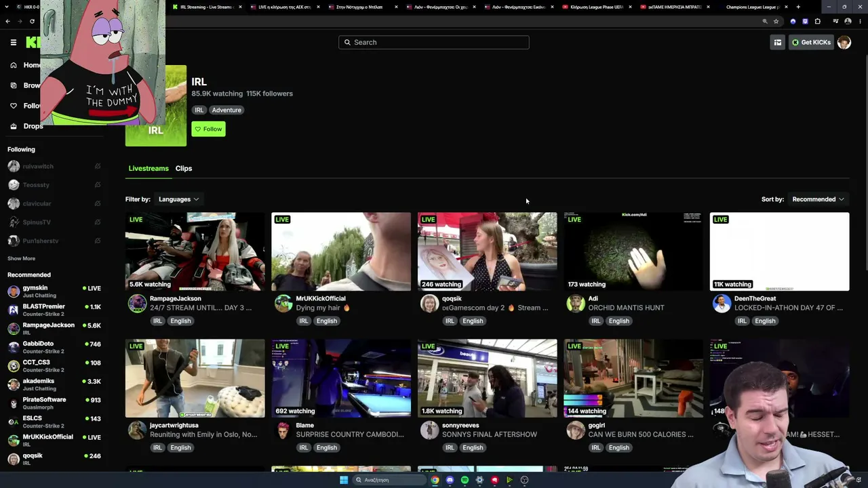868x488 pixels.
Task: Click Blame's stream card avatar
Action: click(283, 430)
